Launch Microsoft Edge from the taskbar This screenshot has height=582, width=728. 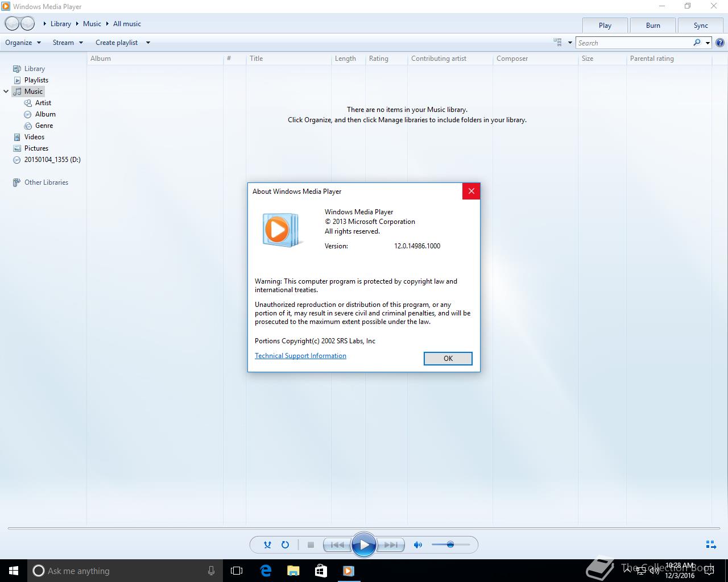point(266,571)
